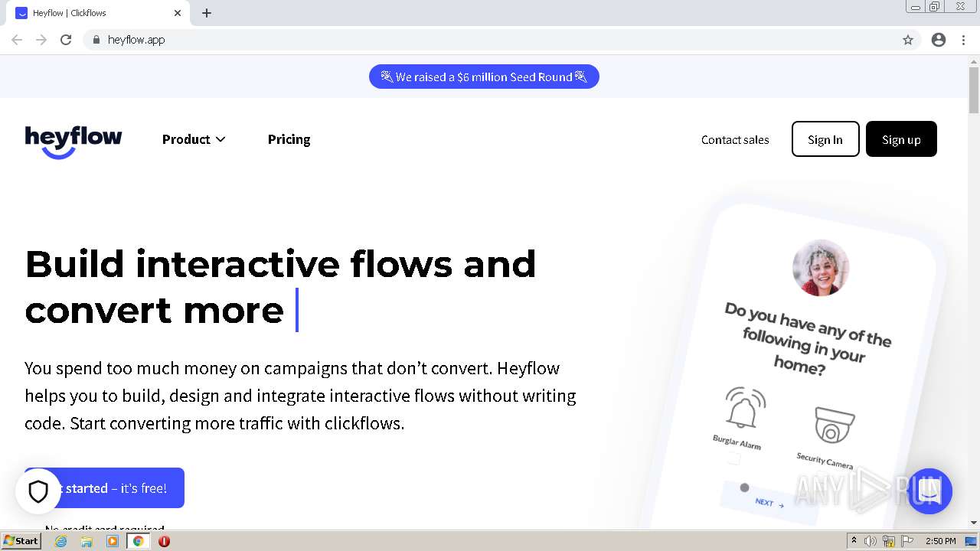This screenshot has width=980, height=551.
Task: Expand the Product dropdown menu
Action: (194, 139)
